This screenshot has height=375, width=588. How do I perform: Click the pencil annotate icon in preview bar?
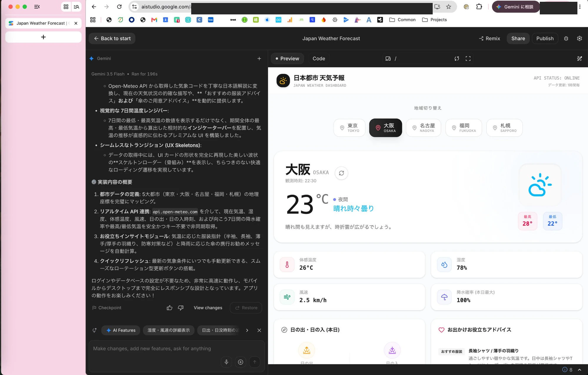pyautogui.click(x=579, y=58)
